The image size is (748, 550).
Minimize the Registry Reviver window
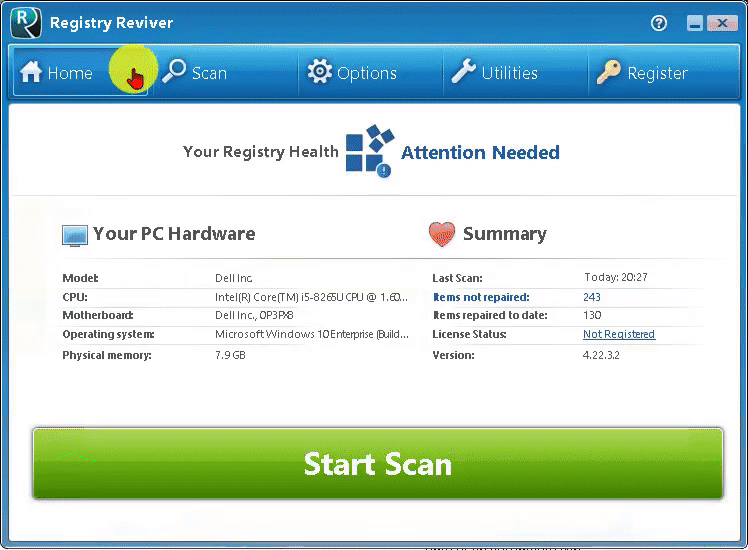pos(693,23)
